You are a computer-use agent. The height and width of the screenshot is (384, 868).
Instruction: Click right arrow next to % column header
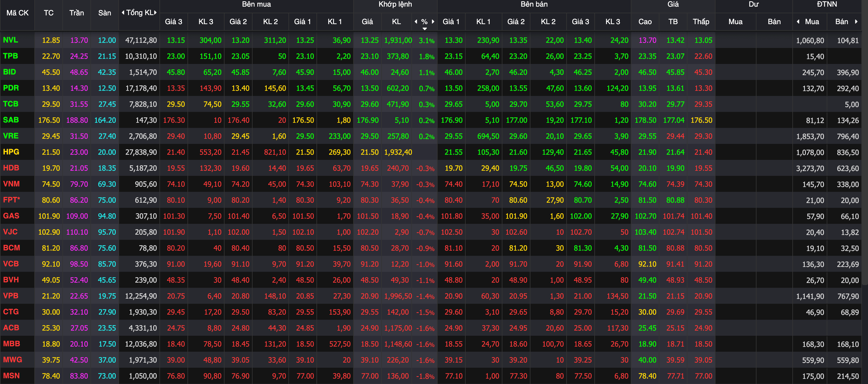click(433, 22)
